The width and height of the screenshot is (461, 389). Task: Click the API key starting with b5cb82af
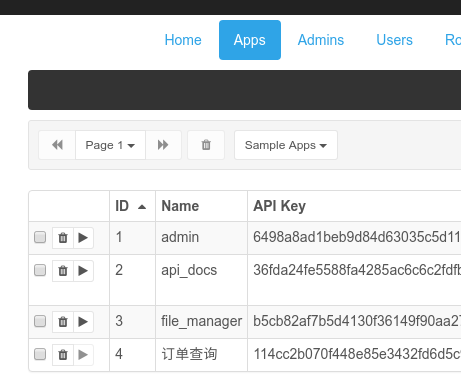(357, 321)
